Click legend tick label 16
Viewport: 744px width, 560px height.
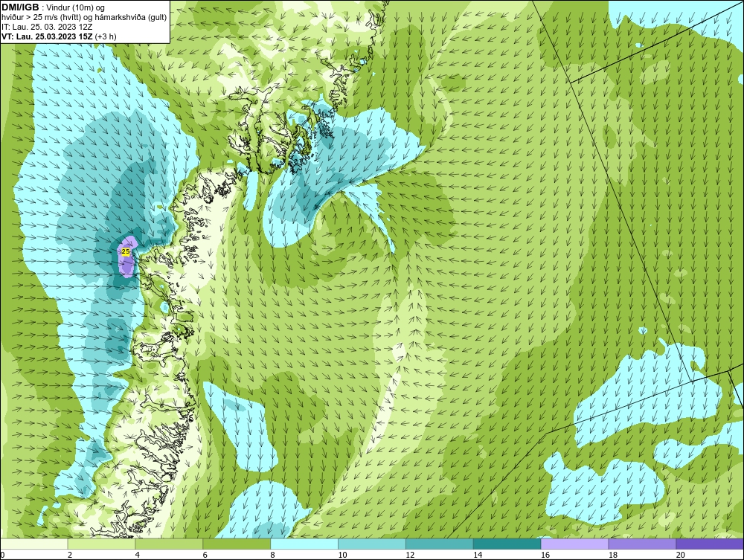(x=545, y=555)
